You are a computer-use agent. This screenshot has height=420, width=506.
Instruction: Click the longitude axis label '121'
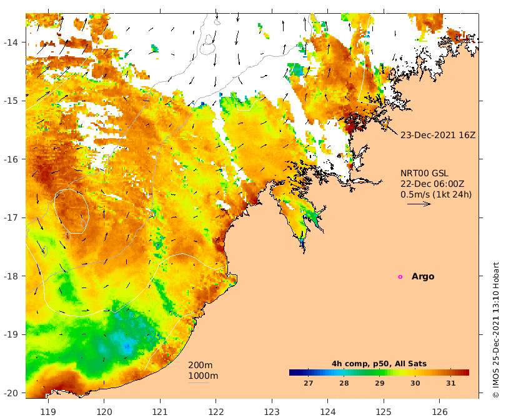pos(160,412)
